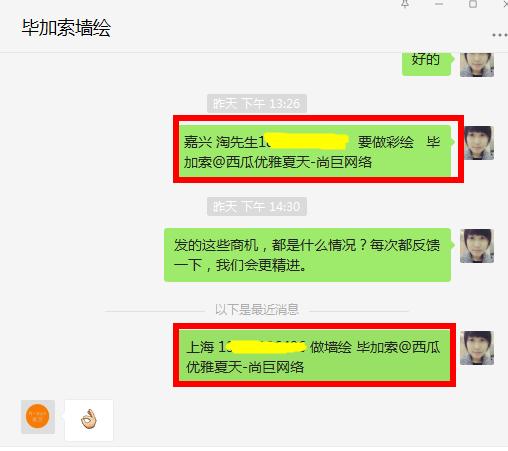508x451 pixels.
Task: Click the orange sender avatar
Action: coord(38,417)
